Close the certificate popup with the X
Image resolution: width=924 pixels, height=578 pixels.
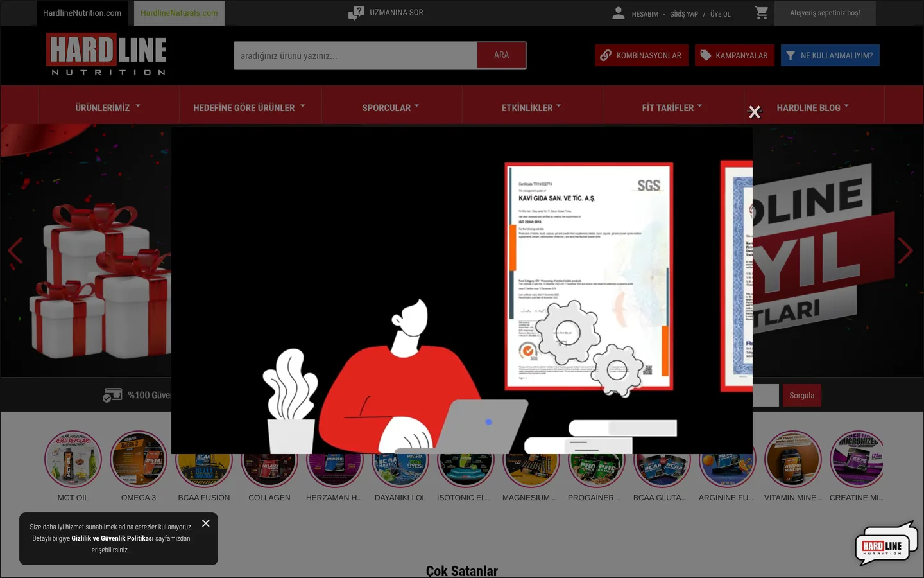(x=755, y=112)
